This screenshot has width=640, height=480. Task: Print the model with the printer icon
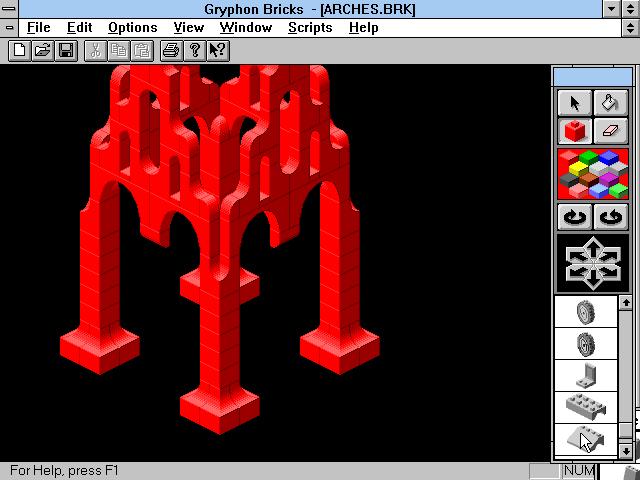point(171,51)
